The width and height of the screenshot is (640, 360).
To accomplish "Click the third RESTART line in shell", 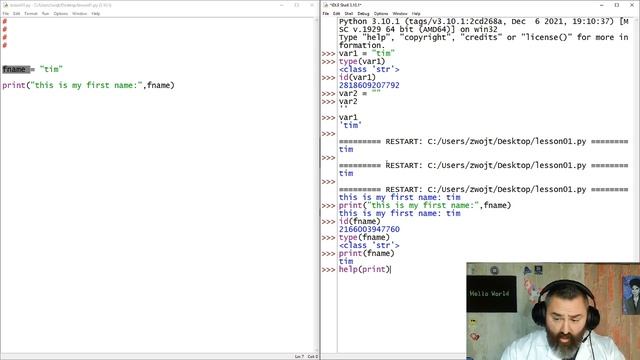I will pos(484,189).
